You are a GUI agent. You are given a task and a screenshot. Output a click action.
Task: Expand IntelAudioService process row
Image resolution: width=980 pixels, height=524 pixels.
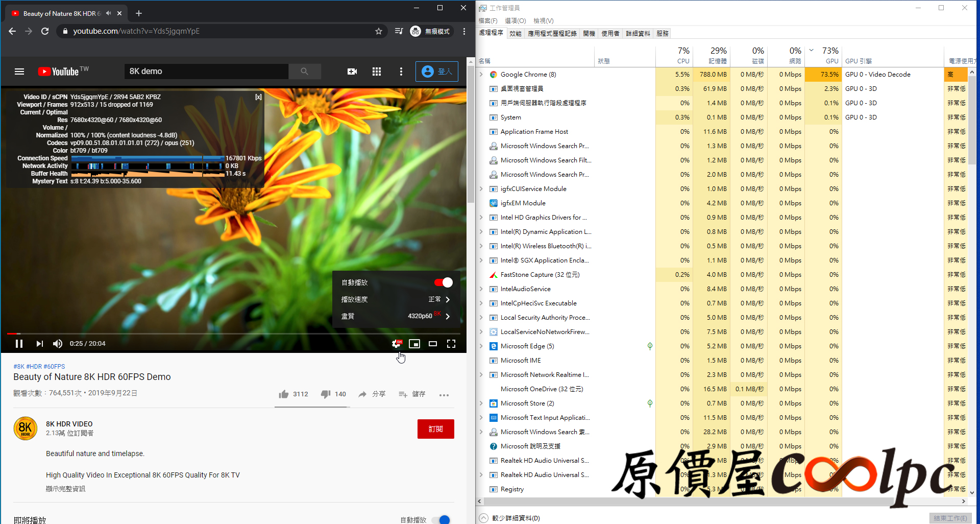(481, 289)
